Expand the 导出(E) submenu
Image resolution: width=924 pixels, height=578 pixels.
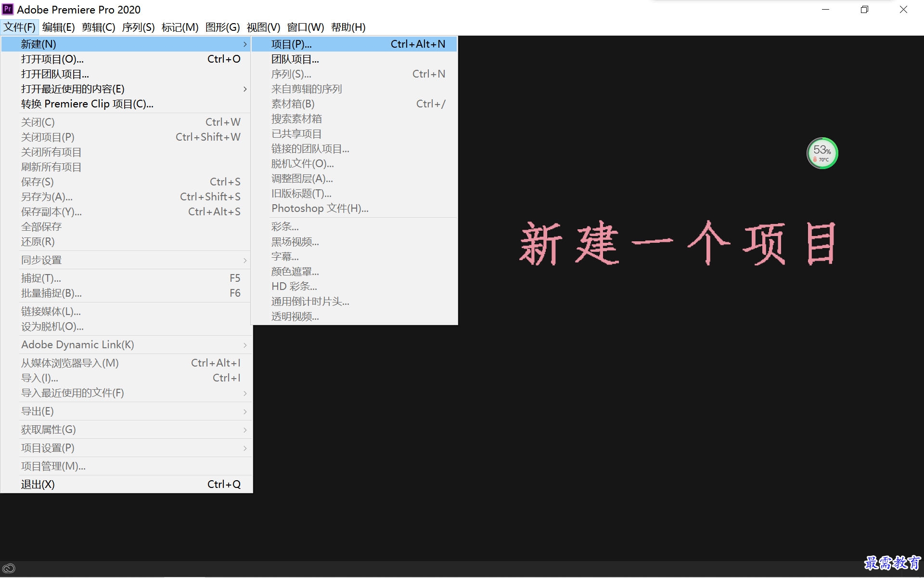(126, 411)
